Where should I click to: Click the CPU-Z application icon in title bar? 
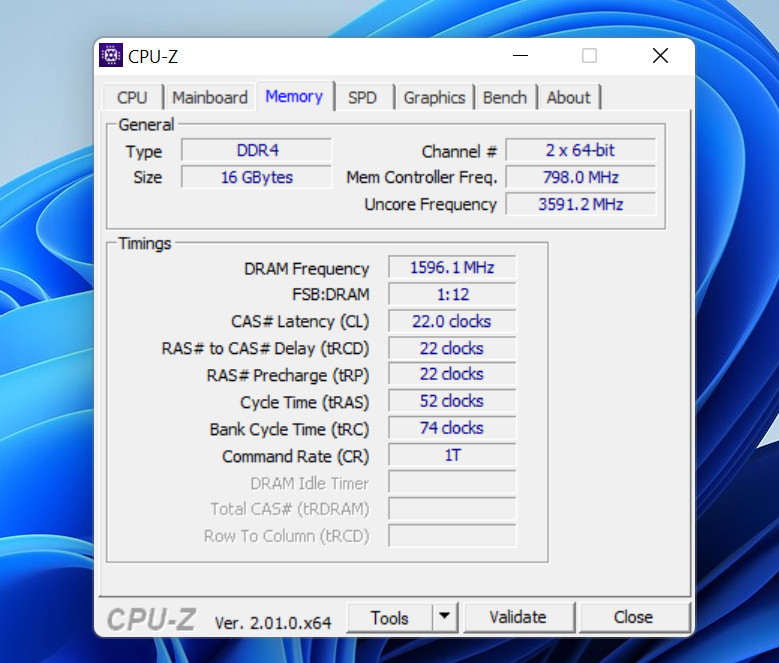(x=111, y=55)
